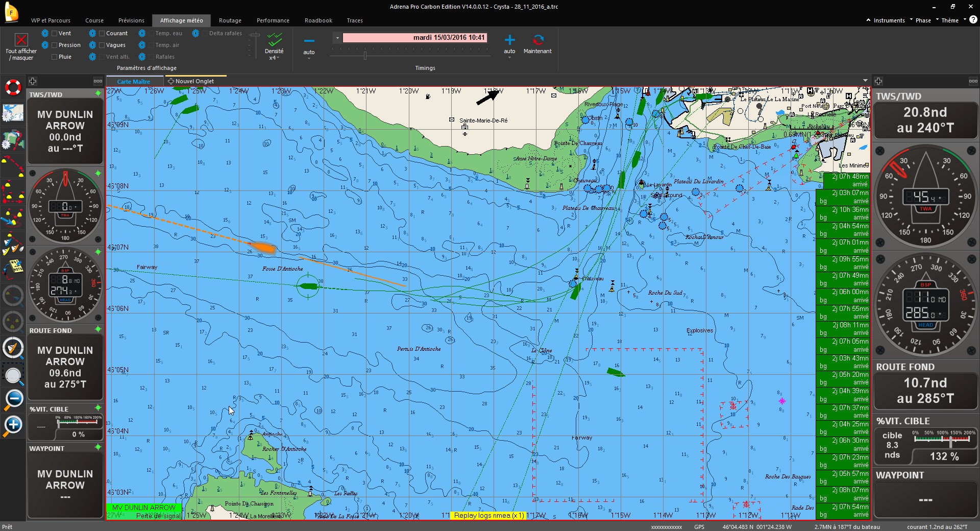Open gear settings for Courant
This screenshot has width=980, height=531.
click(x=92, y=33)
